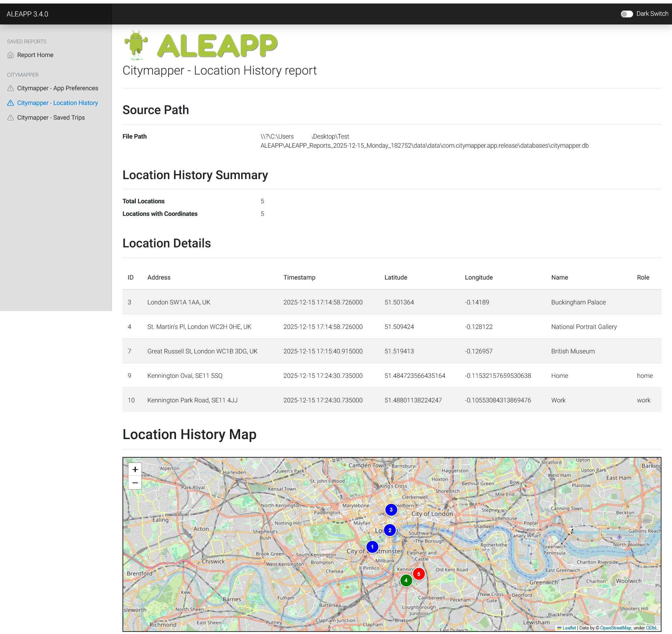Click the Latitude column header
The image size is (672, 634).
click(x=395, y=277)
